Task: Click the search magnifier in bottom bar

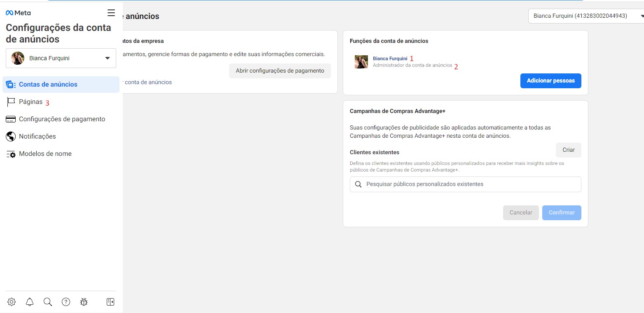Action: (48, 302)
